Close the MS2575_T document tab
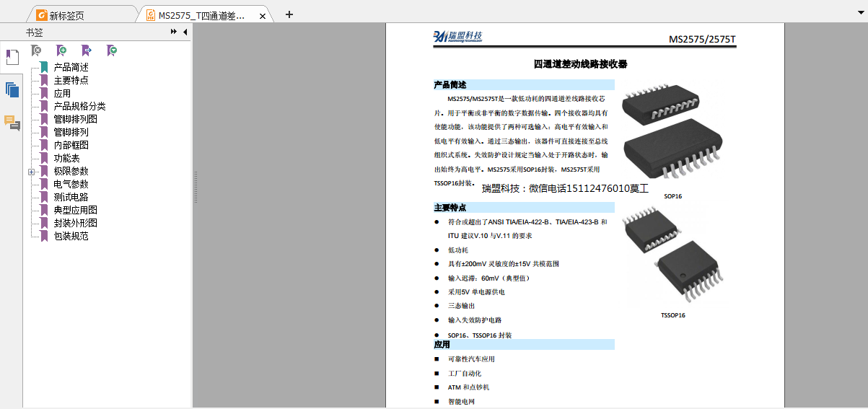This screenshot has height=409, width=868. pos(262,15)
